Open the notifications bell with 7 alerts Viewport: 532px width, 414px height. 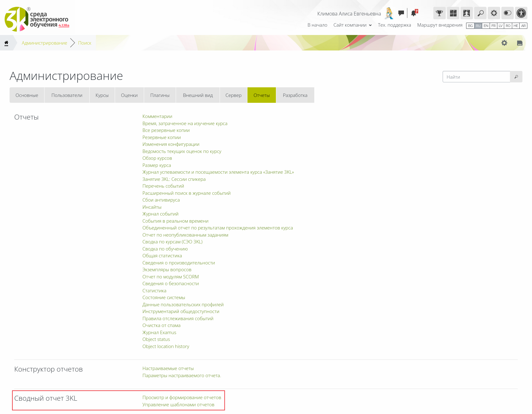tap(414, 13)
